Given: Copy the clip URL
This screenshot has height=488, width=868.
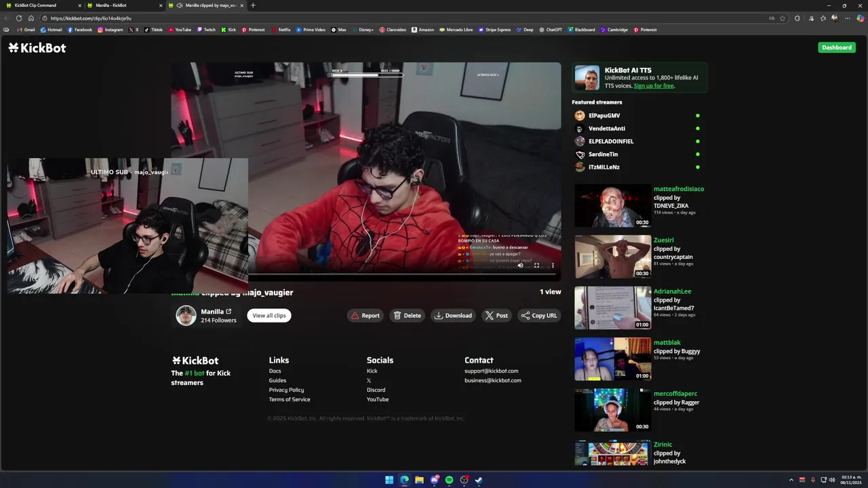Looking at the screenshot, I should click(539, 315).
